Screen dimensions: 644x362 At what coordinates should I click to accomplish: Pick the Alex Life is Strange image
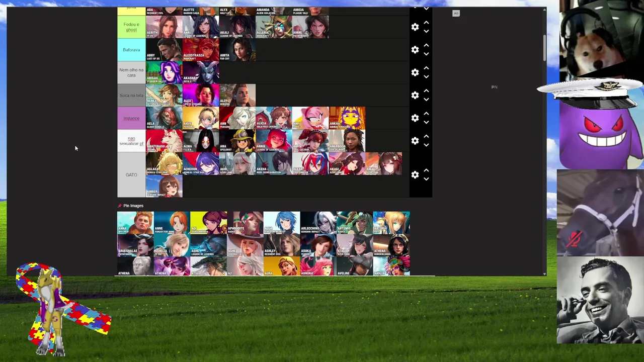[201, 95]
